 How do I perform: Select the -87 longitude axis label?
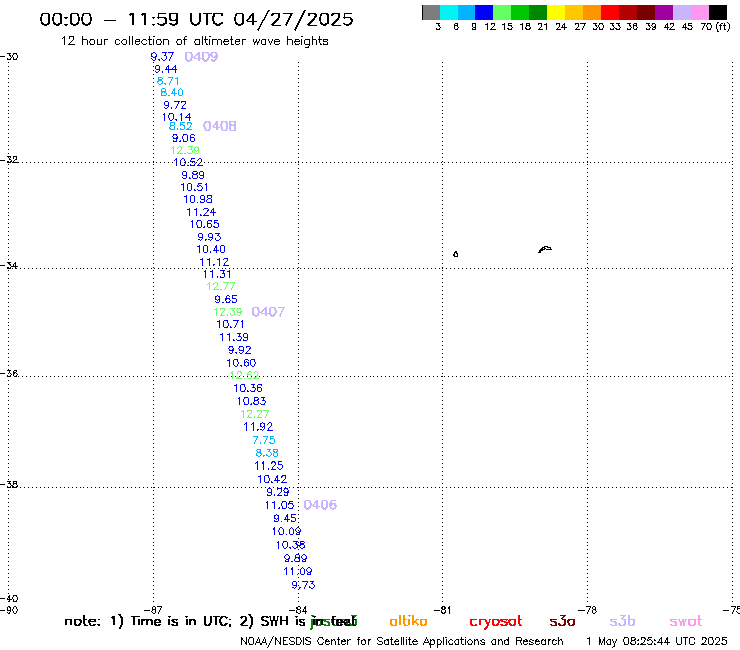pyautogui.click(x=153, y=610)
